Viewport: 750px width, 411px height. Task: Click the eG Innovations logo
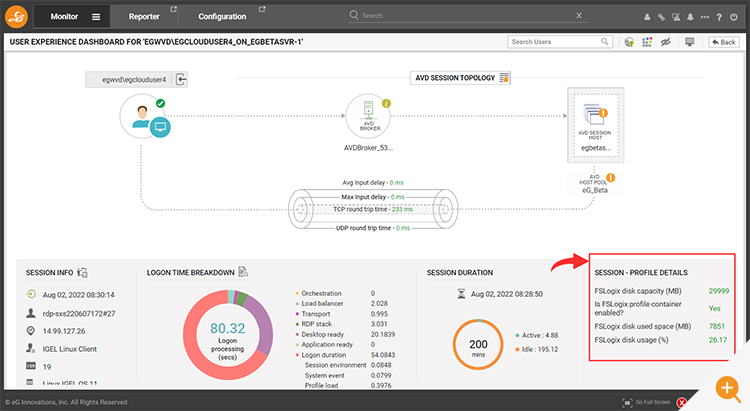pyautogui.click(x=16, y=17)
